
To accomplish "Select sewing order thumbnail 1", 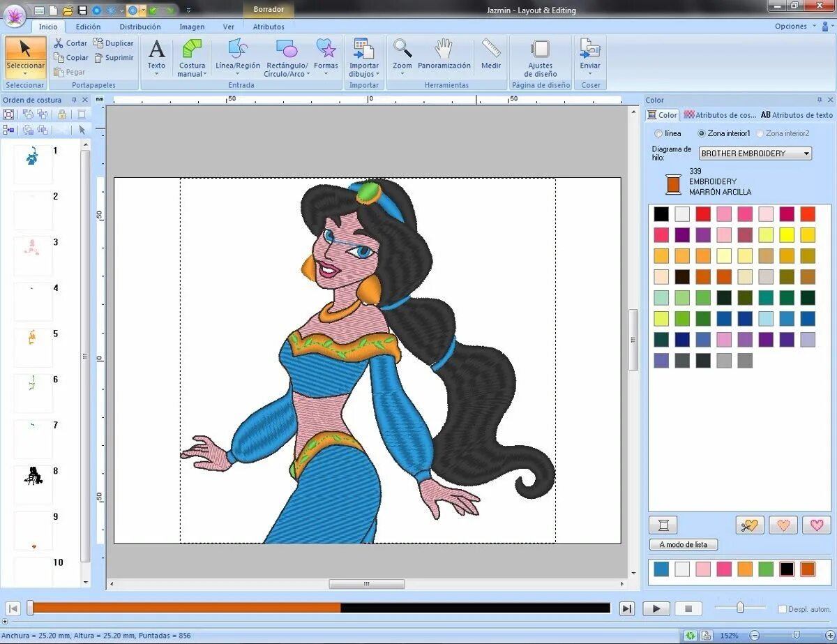I will (33, 164).
